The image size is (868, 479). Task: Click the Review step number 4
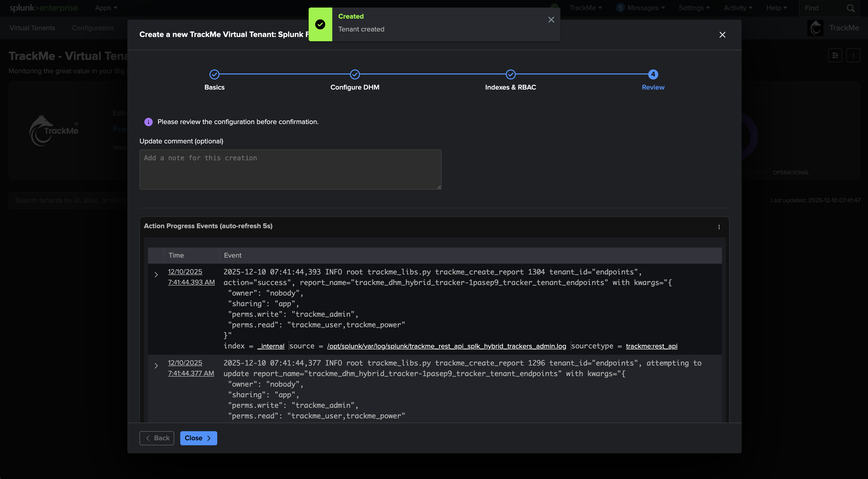(653, 74)
